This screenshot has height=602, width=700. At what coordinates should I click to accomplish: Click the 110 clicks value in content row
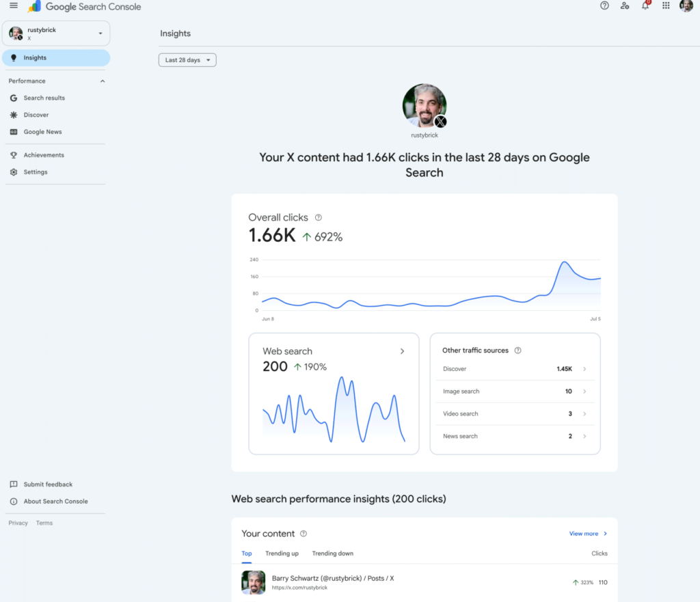pyautogui.click(x=603, y=582)
